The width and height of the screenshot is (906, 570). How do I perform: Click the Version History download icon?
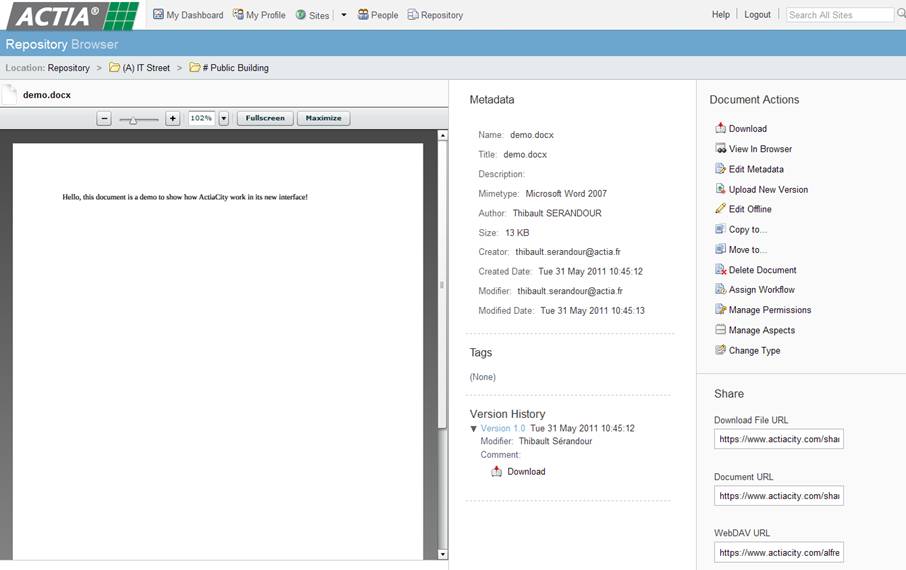[x=497, y=472]
